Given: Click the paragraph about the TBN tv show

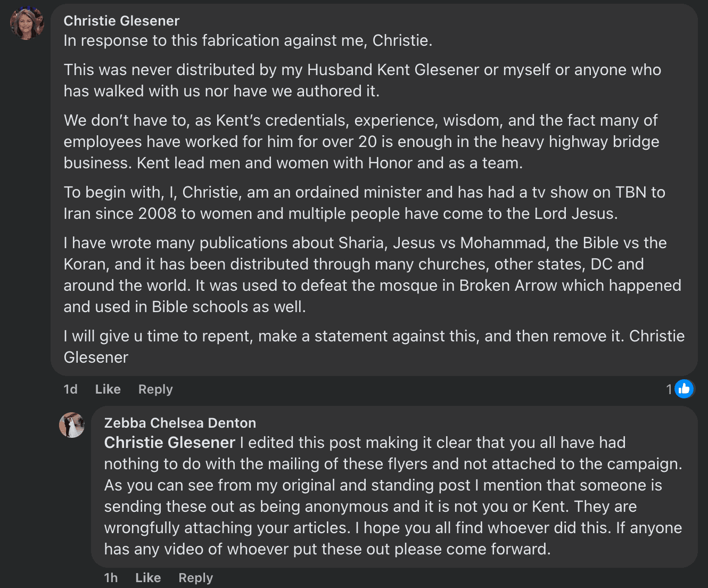Looking at the screenshot, I should [364, 203].
